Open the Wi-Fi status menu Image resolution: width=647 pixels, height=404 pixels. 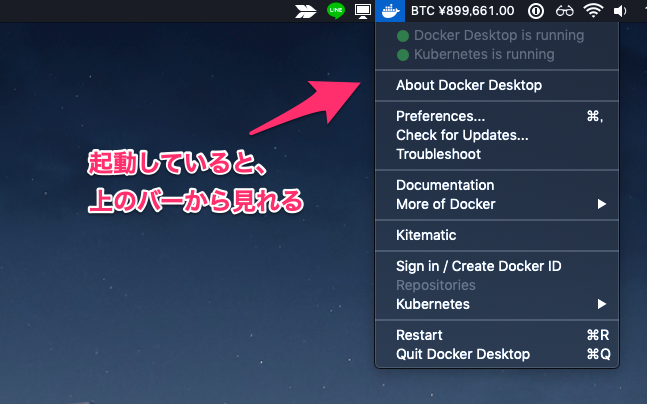coord(593,11)
